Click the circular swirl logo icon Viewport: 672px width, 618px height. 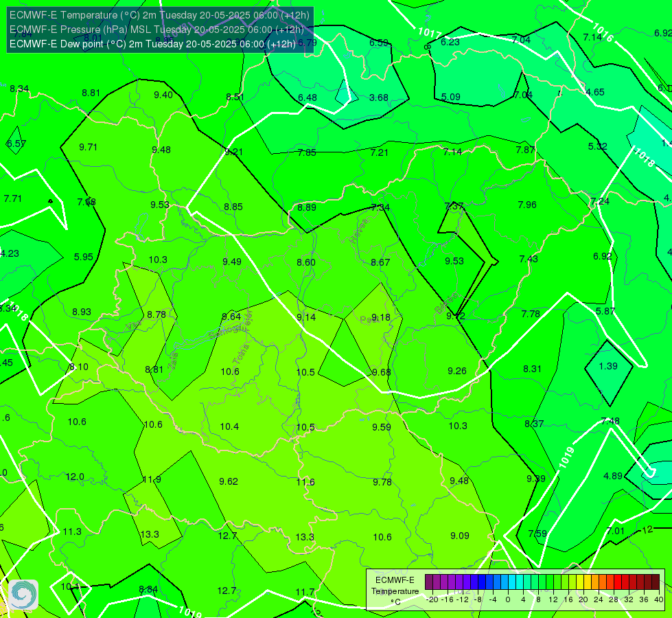(x=23, y=595)
